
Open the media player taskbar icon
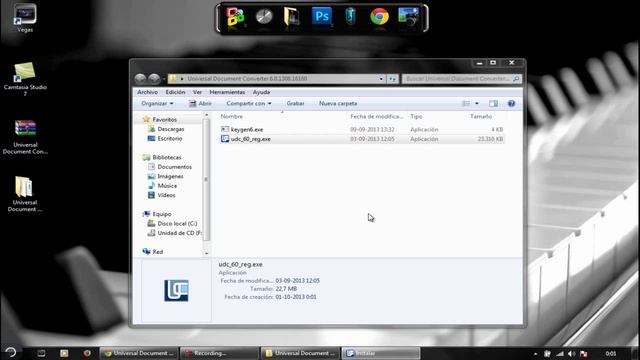click(x=64, y=353)
